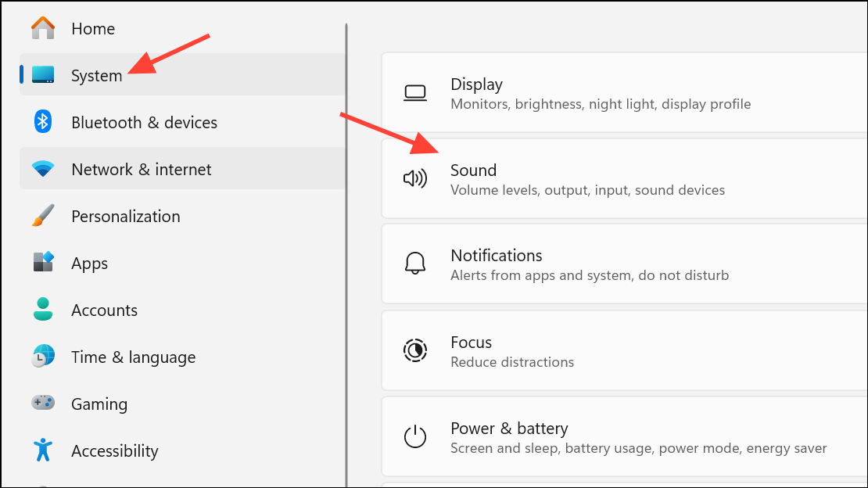Click the Sound speaker icon

(415, 178)
